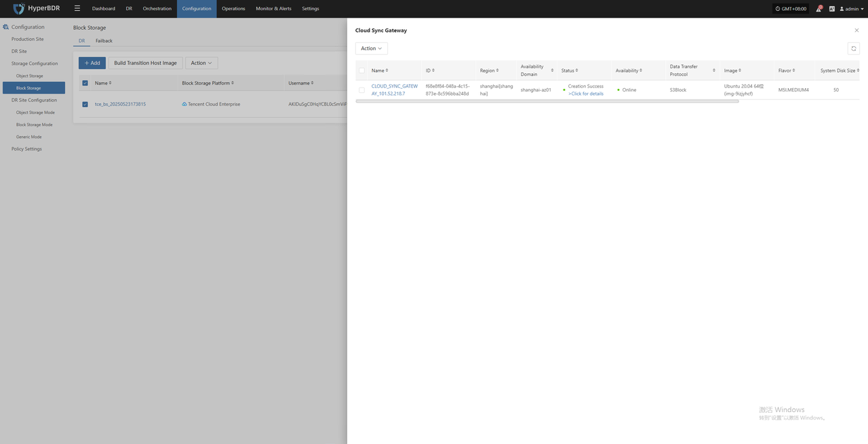Click the GMT+08:00 timezone clock

pos(791,9)
